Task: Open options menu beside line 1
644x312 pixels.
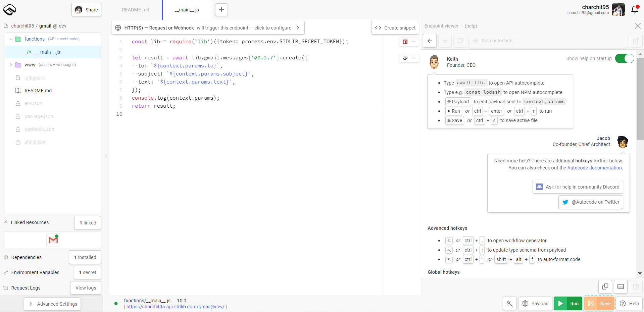Action: point(413,42)
